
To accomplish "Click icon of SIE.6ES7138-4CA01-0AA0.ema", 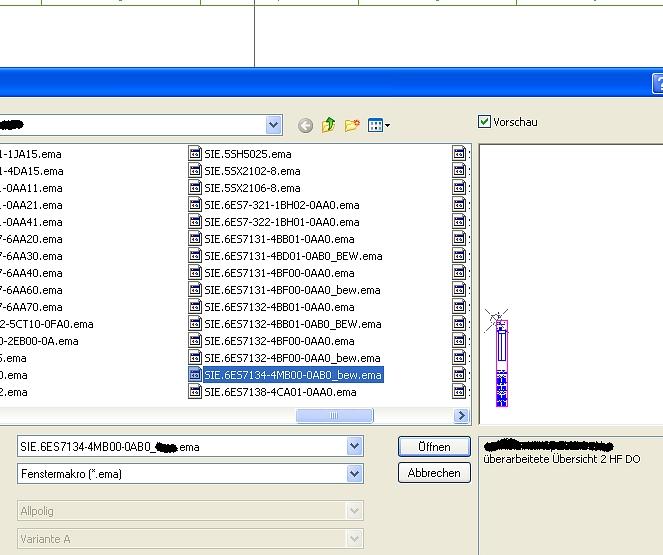I will 195,391.
